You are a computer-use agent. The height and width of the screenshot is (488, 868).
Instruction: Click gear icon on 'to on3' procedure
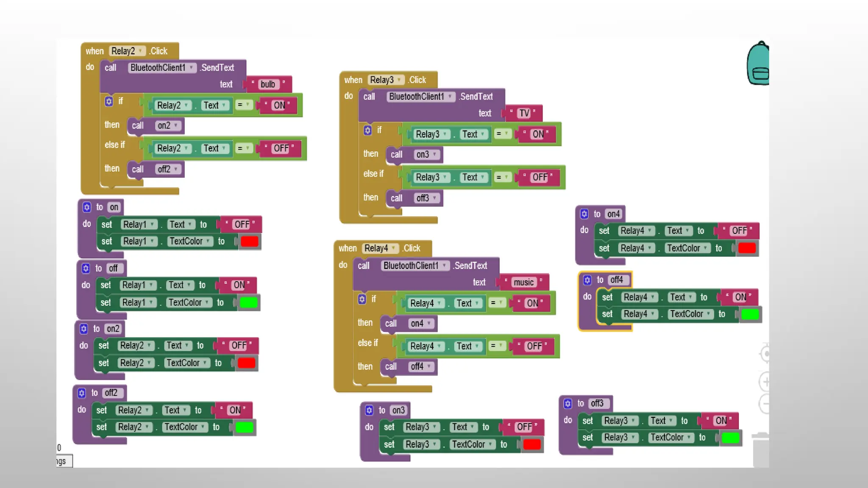[369, 410]
